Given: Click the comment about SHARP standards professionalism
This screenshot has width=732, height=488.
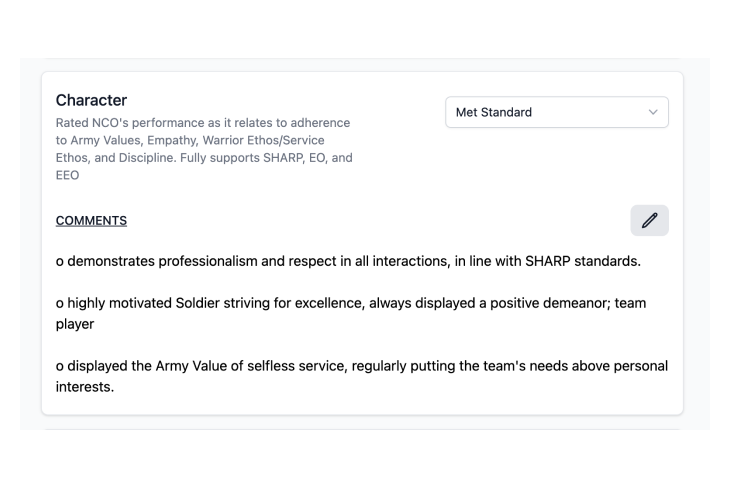Looking at the screenshot, I should click(348, 261).
